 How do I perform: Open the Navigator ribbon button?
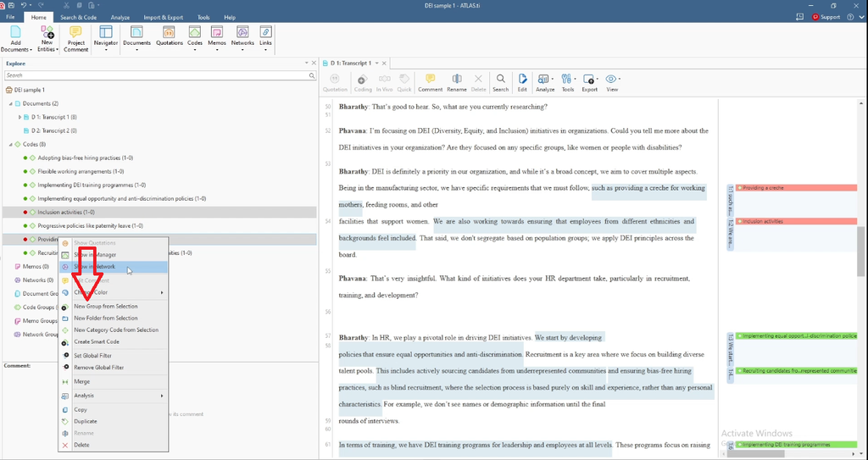106,39
